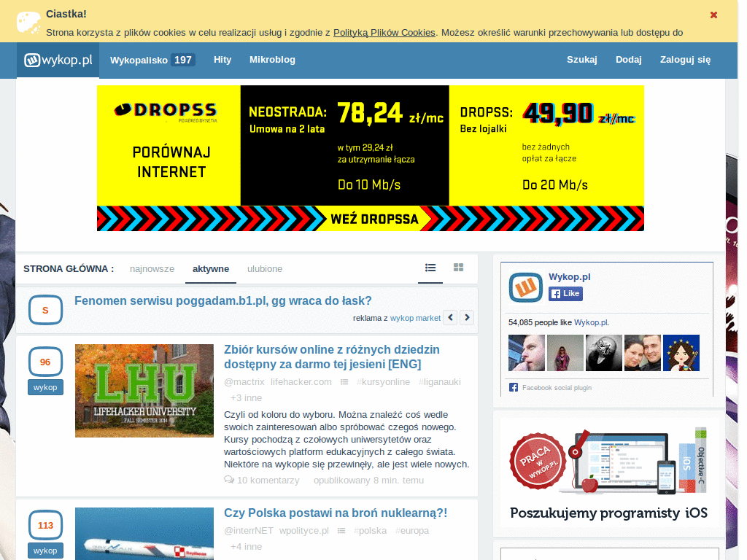This screenshot has height=560, width=747.
Task: Click list icon next to wpolityce.pl
Action: (x=341, y=531)
